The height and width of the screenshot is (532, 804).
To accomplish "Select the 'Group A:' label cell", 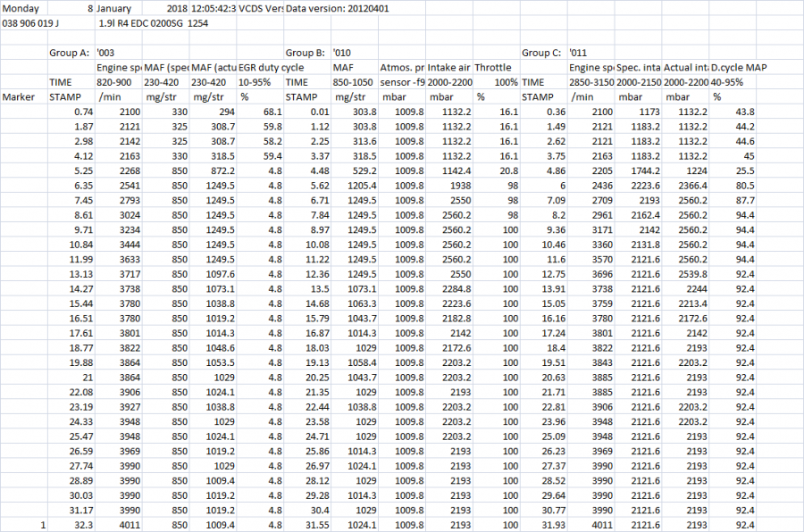I will click(x=70, y=53).
